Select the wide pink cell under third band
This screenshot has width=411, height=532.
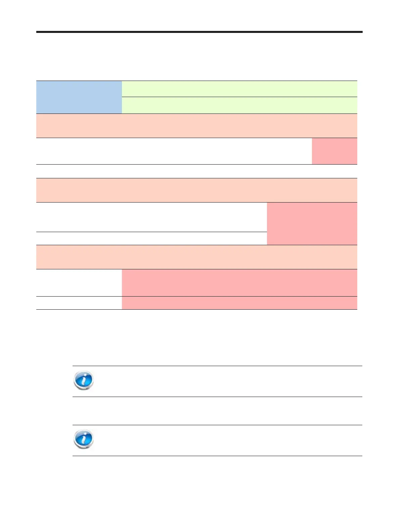coord(239,283)
